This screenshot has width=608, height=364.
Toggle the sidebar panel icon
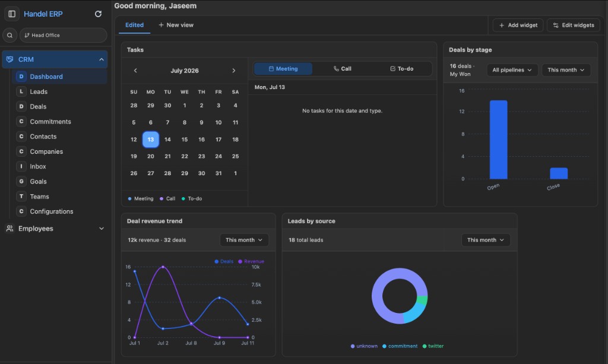12,14
